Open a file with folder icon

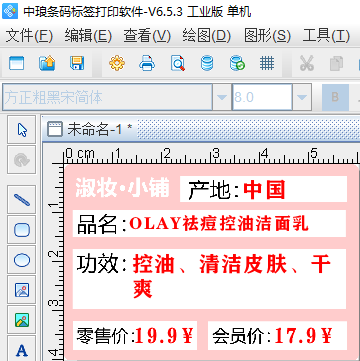click(x=47, y=63)
